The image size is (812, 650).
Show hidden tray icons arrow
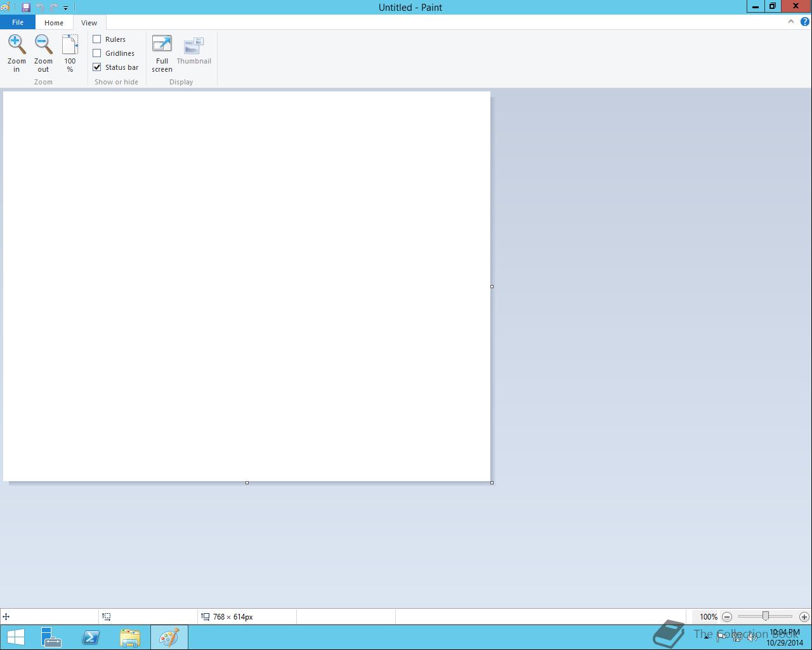[706, 637]
